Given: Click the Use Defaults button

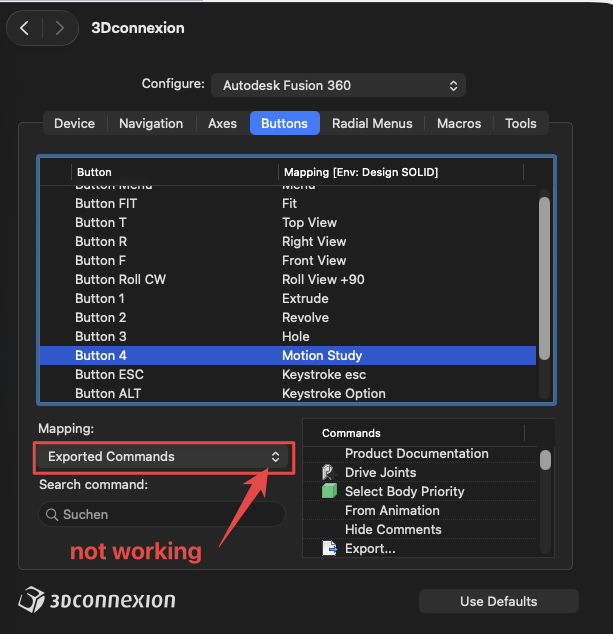Looking at the screenshot, I should coord(499,601).
